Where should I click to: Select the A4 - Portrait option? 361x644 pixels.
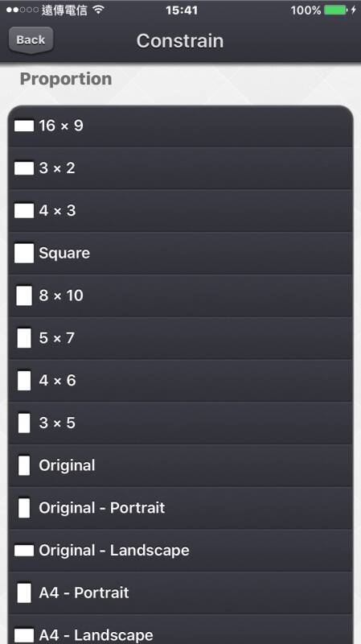point(180,592)
